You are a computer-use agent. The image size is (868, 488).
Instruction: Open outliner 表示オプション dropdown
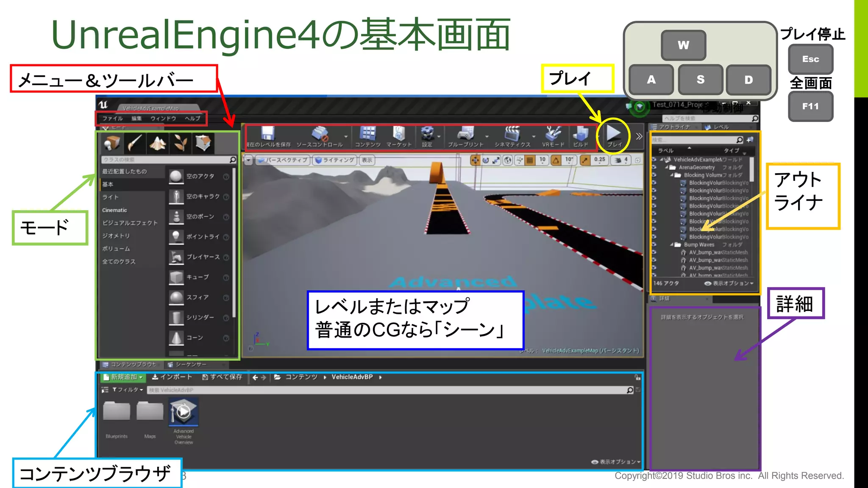[x=729, y=283]
